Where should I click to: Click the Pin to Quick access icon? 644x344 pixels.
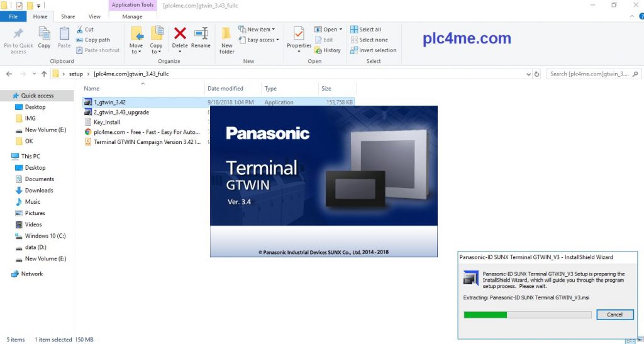pyautogui.click(x=18, y=34)
